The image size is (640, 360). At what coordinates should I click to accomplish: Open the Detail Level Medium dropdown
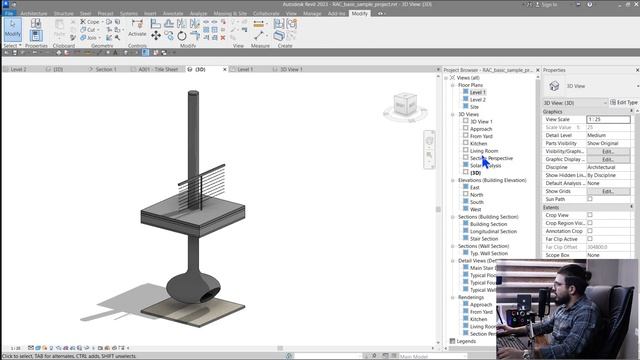pyautogui.click(x=608, y=135)
